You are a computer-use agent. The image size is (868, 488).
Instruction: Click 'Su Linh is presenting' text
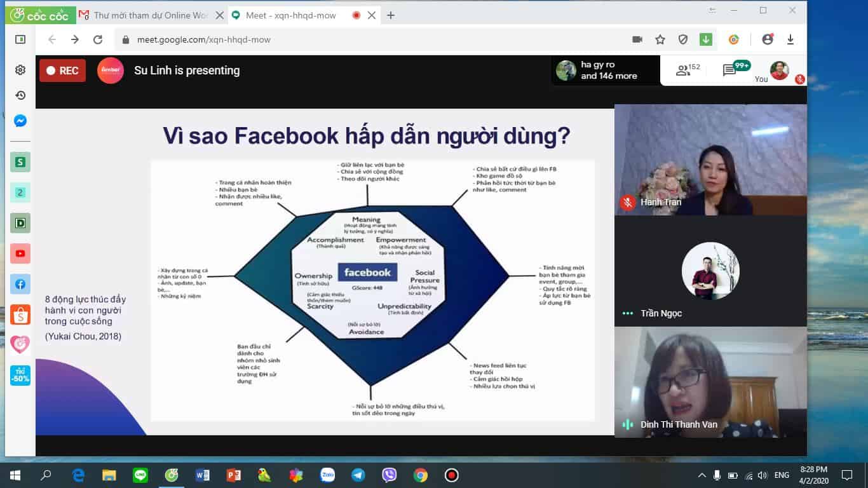click(187, 71)
